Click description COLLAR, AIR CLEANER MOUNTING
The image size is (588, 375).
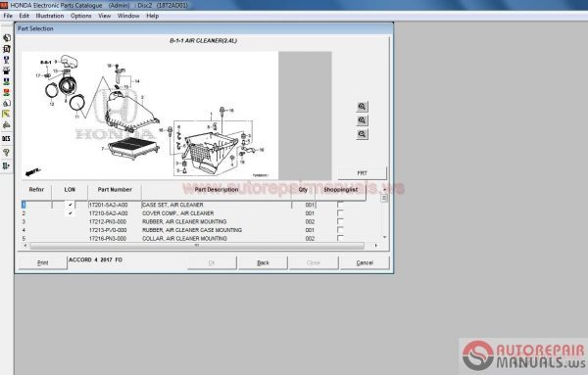tap(184, 238)
